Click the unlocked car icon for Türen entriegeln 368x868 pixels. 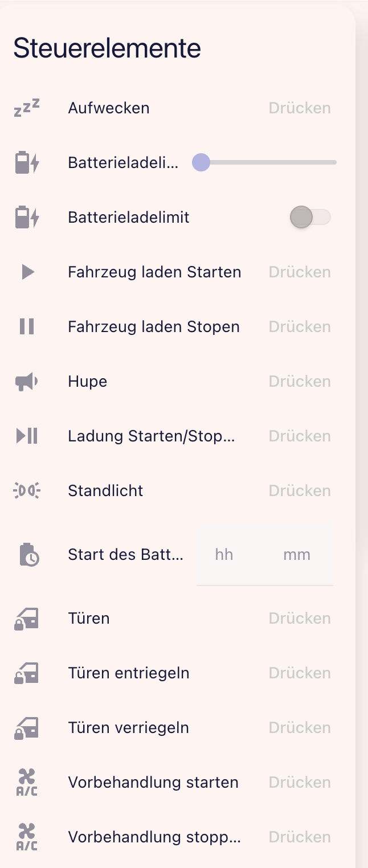tap(27, 673)
